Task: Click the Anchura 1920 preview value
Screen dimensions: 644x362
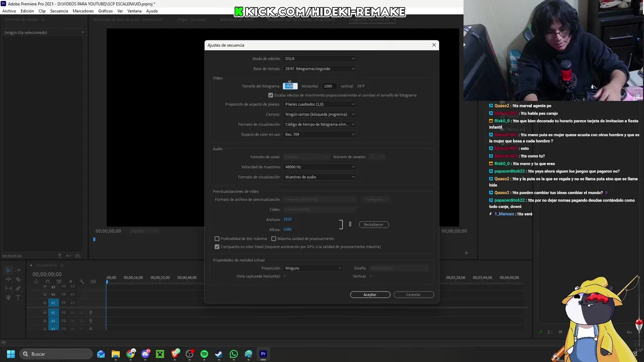Action: click(x=287, y=219)
